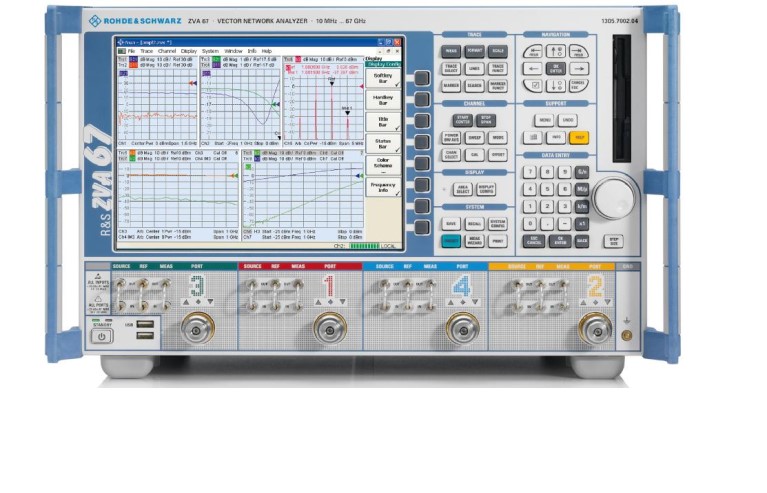The width and height of the screenshot is (767, 493).
Task: Open the Display menu
Action: point(189,50)
